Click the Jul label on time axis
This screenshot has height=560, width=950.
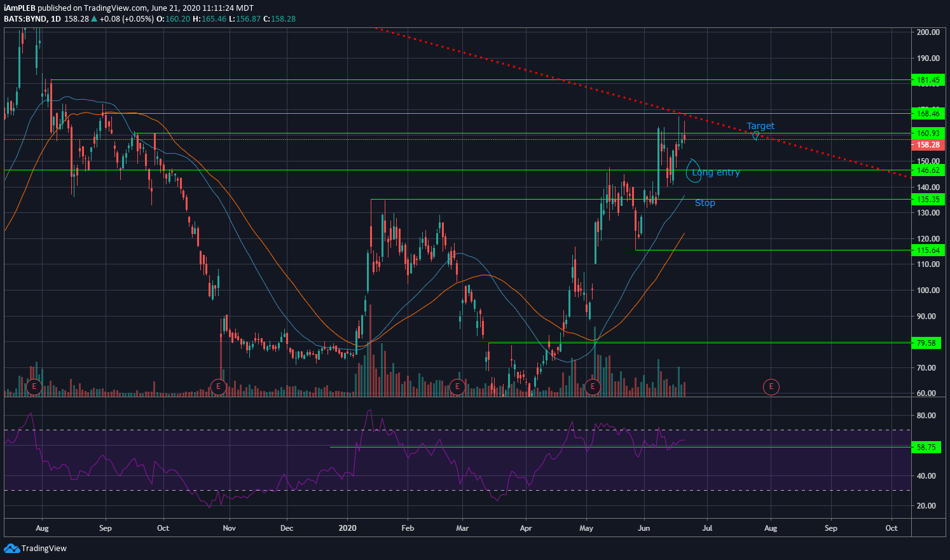click(x=706, y=528)
